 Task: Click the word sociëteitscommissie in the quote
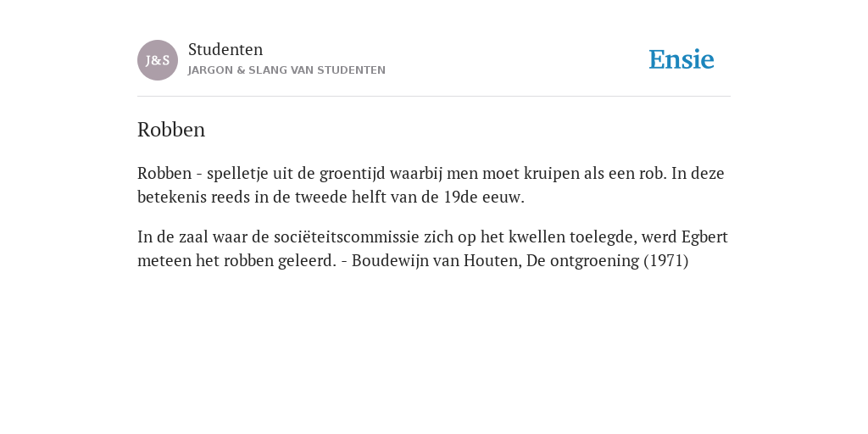point(347,237)
